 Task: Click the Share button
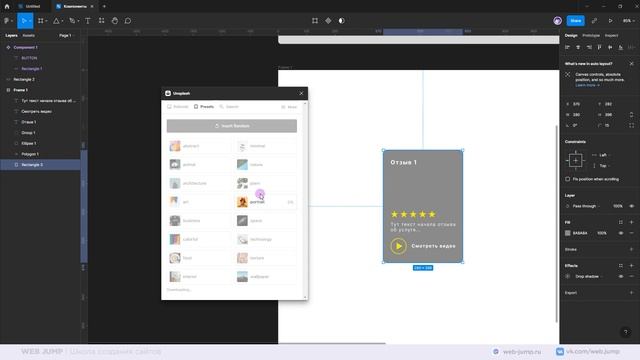tap(576, 20)
